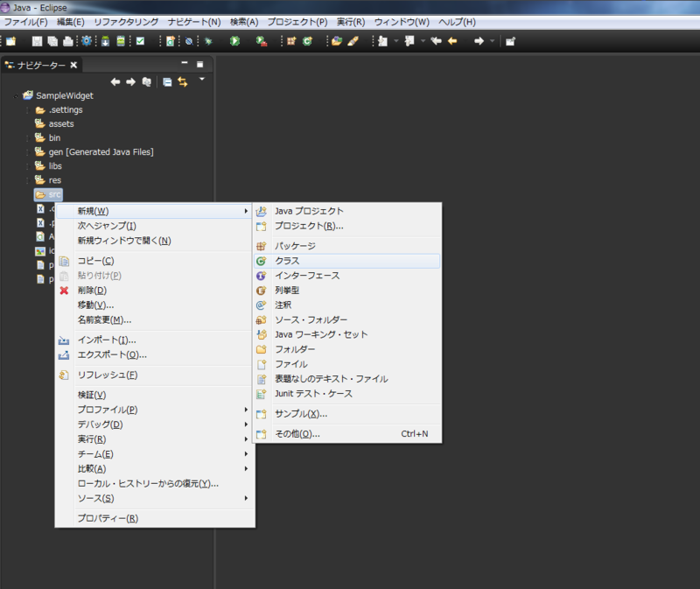Click the Navigator Forward arrow icon
700x589 pixels.
click(130, 81)
